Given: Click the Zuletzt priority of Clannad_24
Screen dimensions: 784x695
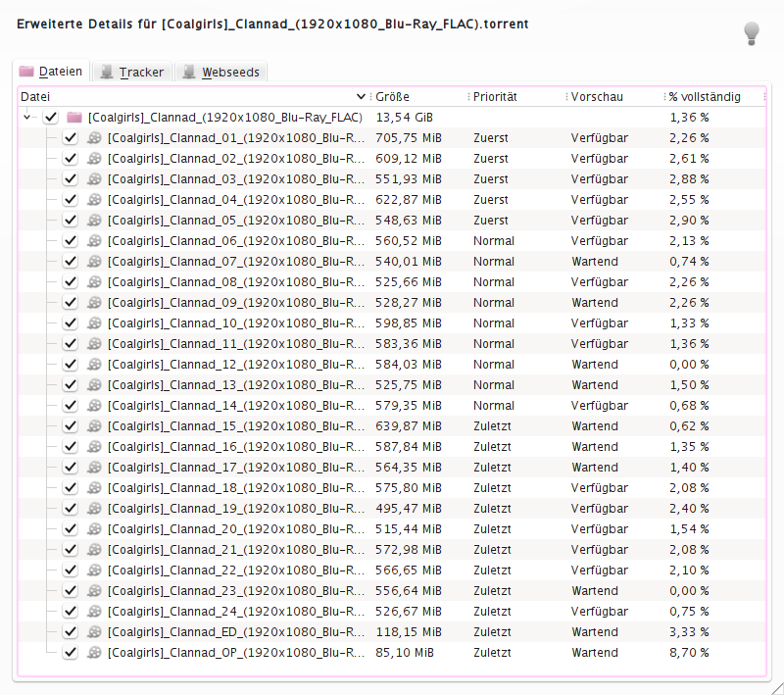Looking at the screenshot, I should pos(492,612).
